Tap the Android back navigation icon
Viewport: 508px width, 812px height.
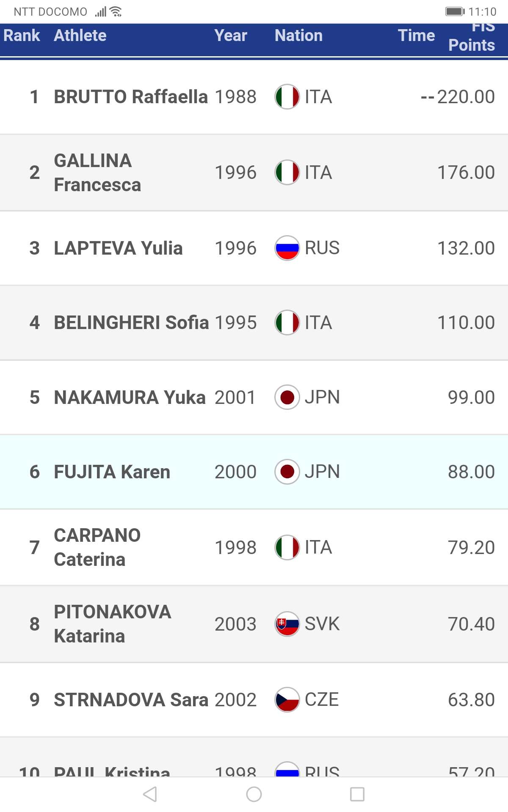pos(150,794)
